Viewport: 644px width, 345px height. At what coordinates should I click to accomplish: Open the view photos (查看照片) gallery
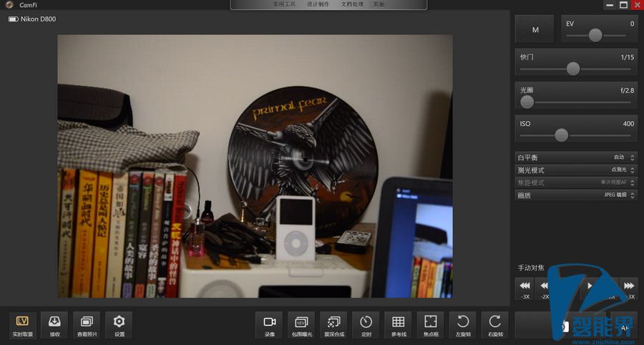[87, 325]
